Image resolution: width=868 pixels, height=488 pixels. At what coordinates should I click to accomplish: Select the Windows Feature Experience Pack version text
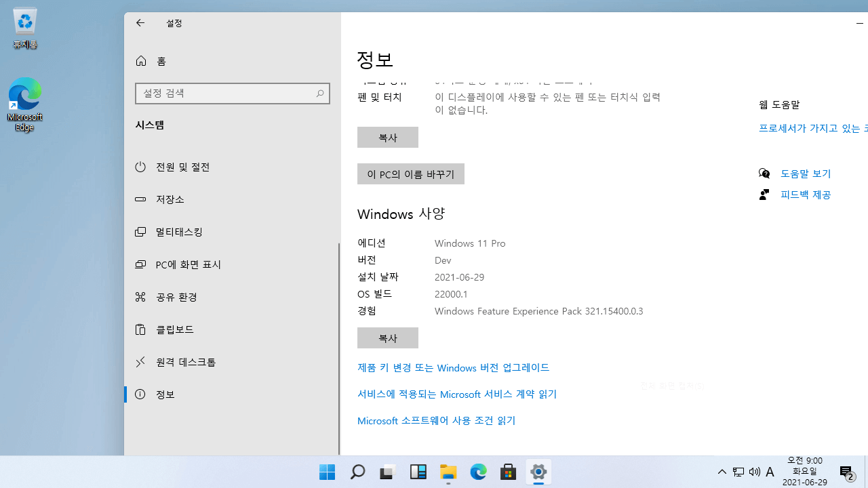tap(538, 311)
